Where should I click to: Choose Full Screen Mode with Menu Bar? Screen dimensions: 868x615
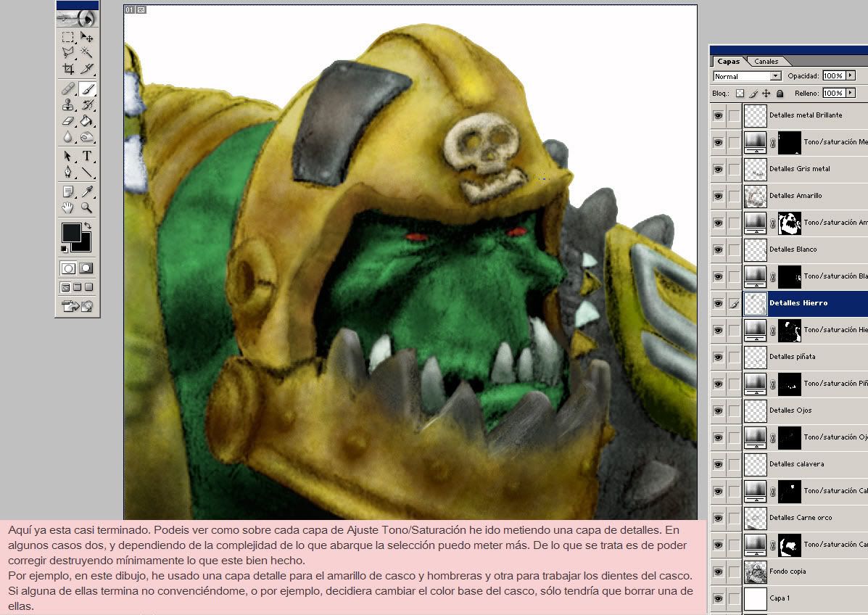[78, 287]
